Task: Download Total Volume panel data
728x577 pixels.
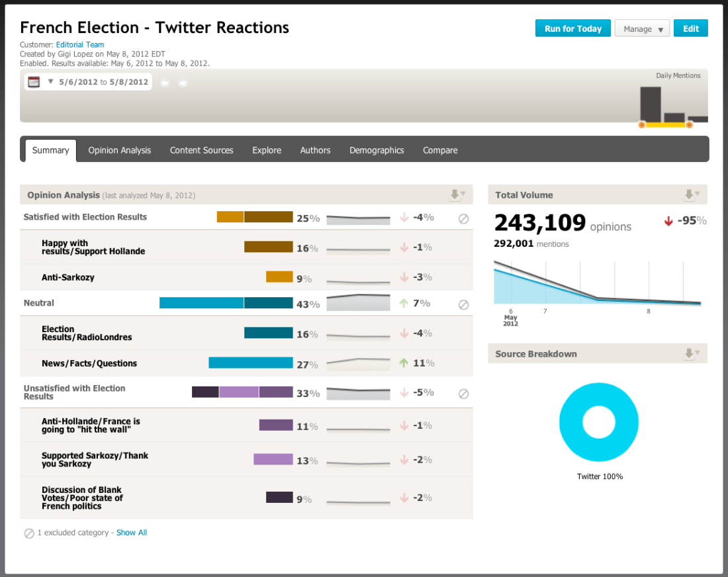Action: pos(691,195)
